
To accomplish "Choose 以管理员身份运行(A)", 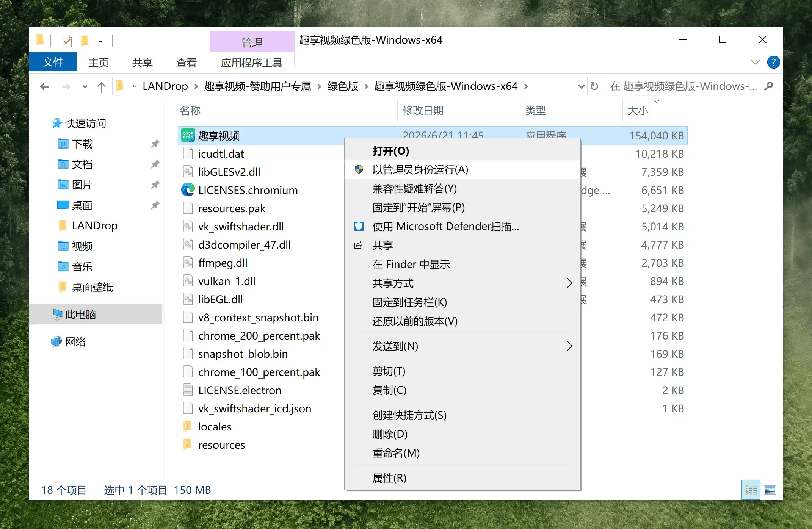I will tap(462, 169).
